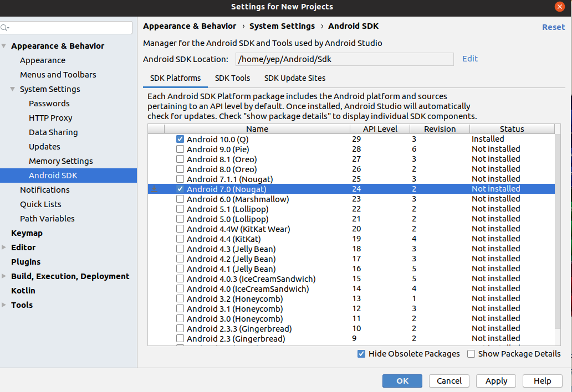
Task: Select Updates in settings tree
Action: point(44,147)
